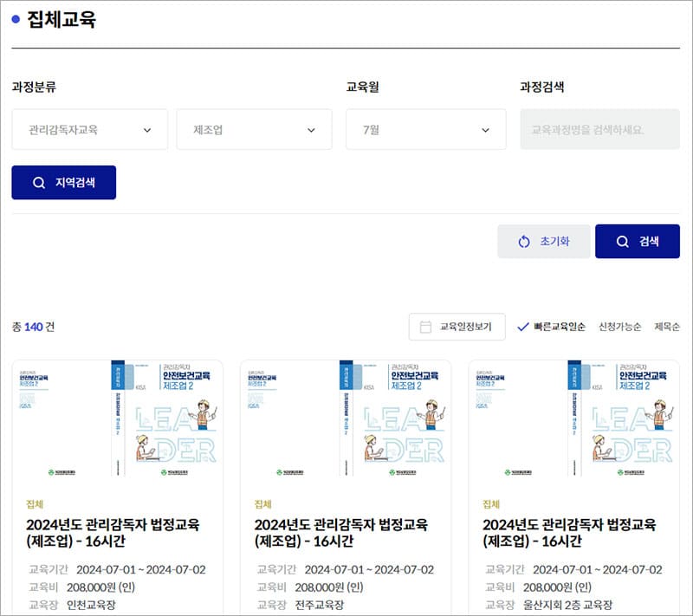Click the reset arrow icon beside 초기화

click(523, 242)
